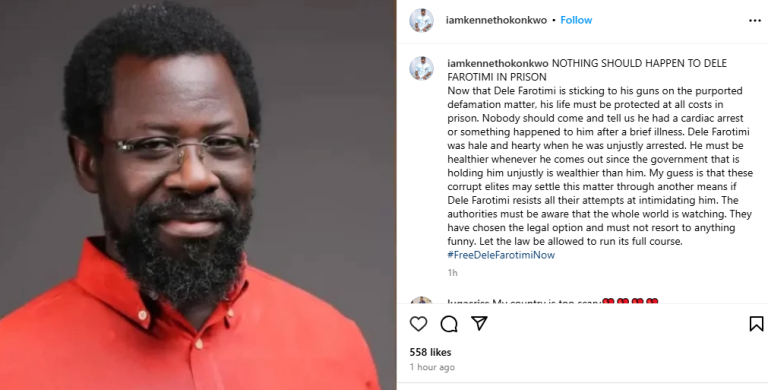Like the post with the heart icon
The height and width of the screenshot is (390, 768).
click(418, 324)
